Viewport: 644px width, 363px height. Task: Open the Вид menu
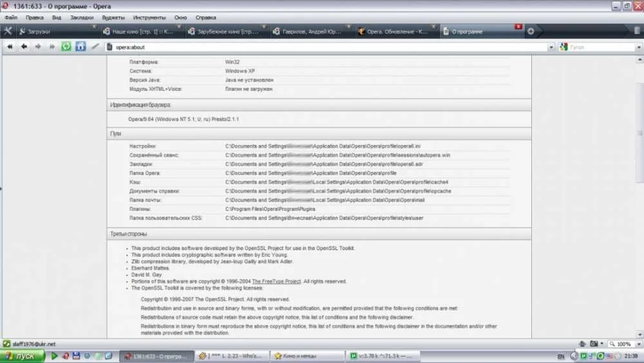[57, 17]
